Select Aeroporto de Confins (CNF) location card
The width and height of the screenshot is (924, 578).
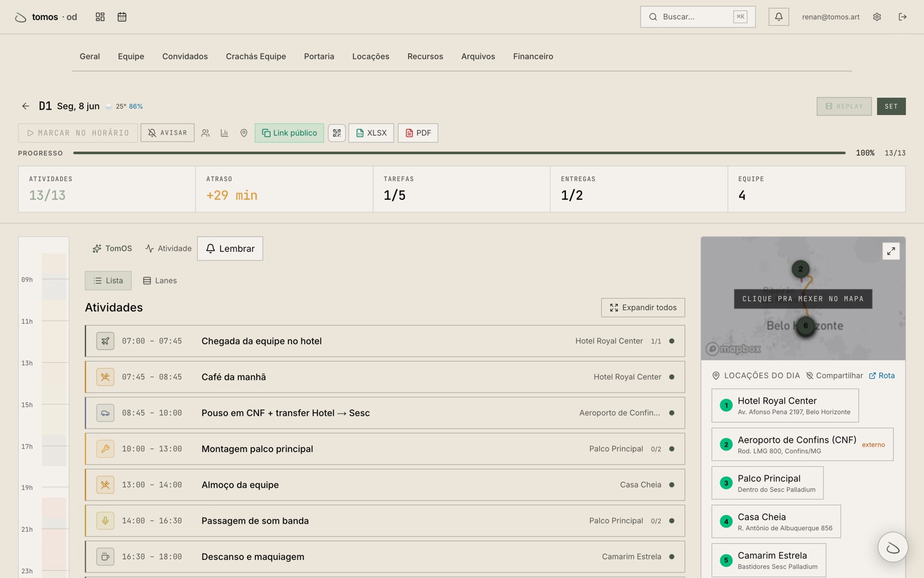coord(802,444)
